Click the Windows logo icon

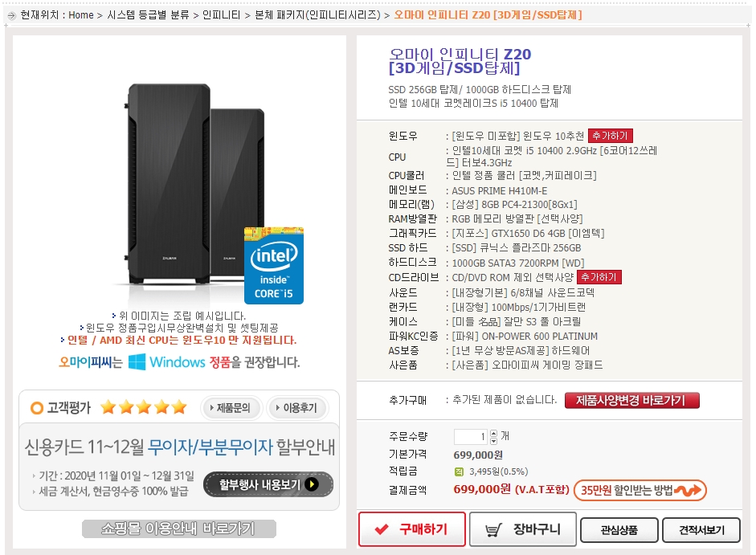coord(137,361)
